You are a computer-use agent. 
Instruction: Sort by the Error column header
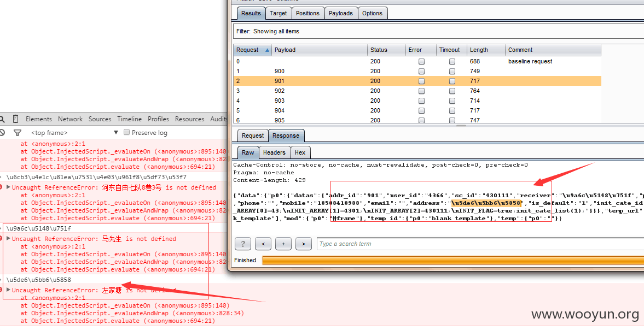coord(421,50)
